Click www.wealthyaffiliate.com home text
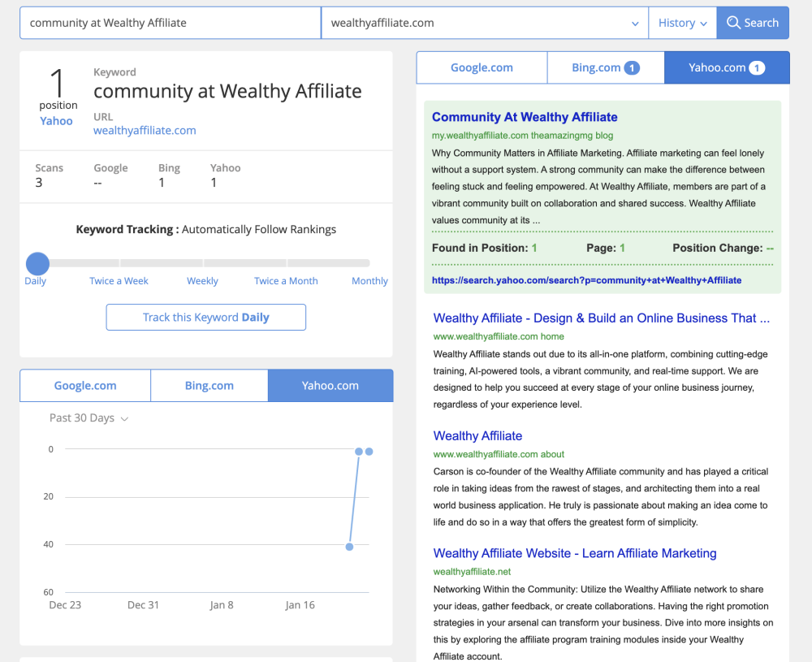The image size is (812, 662). (499, 336)
